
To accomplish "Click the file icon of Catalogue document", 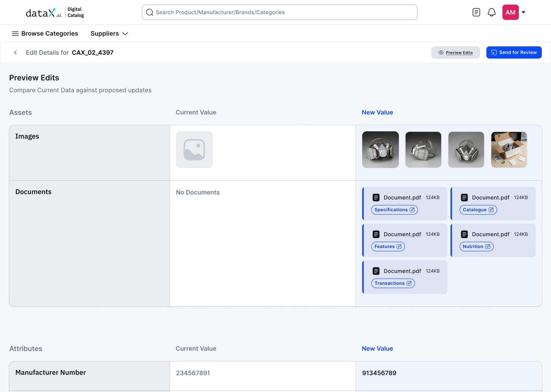I will 464,198.
